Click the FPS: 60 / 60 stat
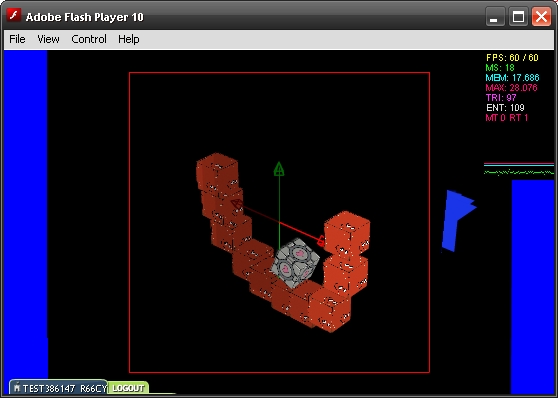 click(512, 57)
